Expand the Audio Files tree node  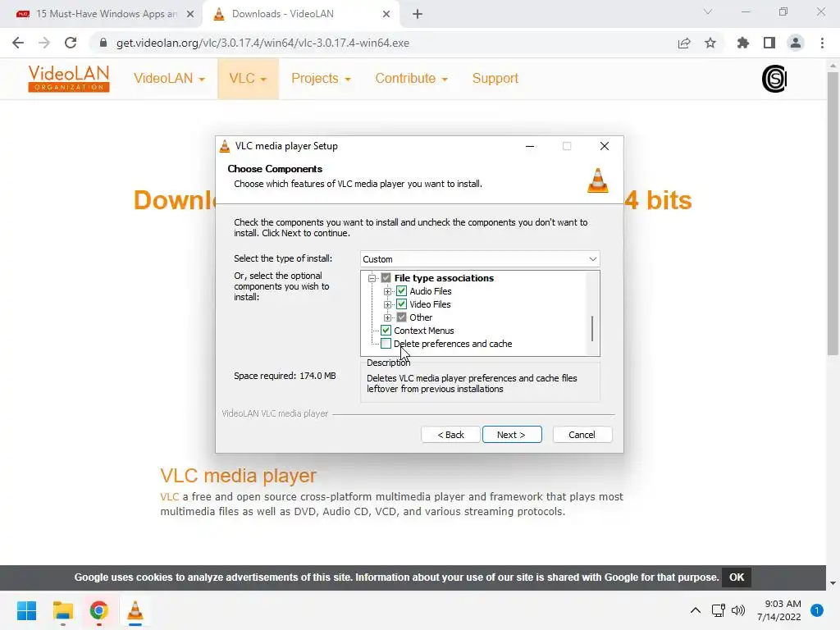point(387,291)
